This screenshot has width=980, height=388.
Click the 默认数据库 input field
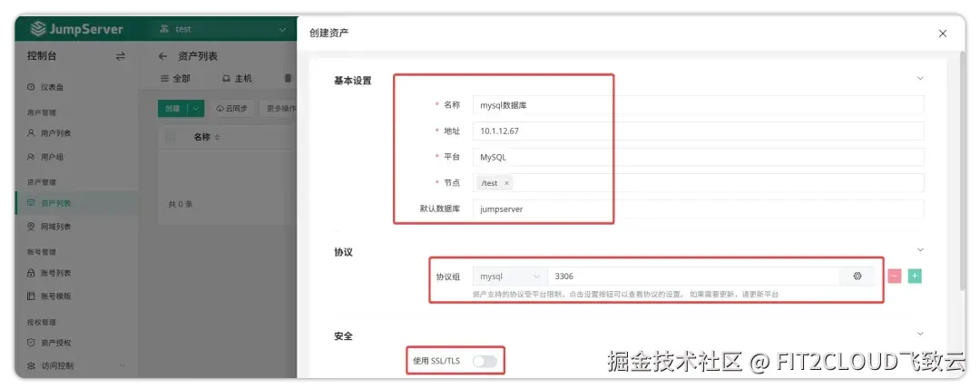click(698, 209)
